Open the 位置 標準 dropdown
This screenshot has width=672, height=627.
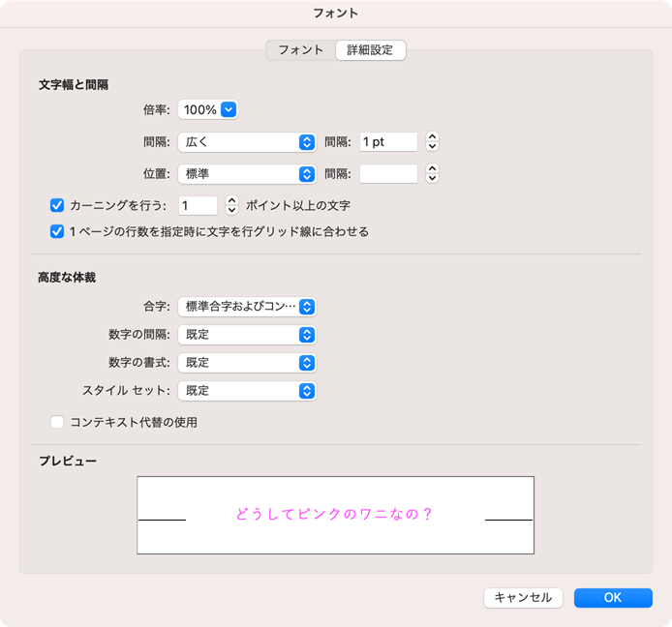tap(247, 174)
